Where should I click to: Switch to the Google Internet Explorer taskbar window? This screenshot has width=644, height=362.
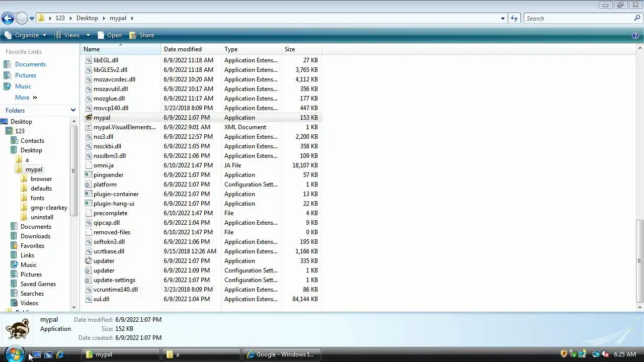click(281, 354)
